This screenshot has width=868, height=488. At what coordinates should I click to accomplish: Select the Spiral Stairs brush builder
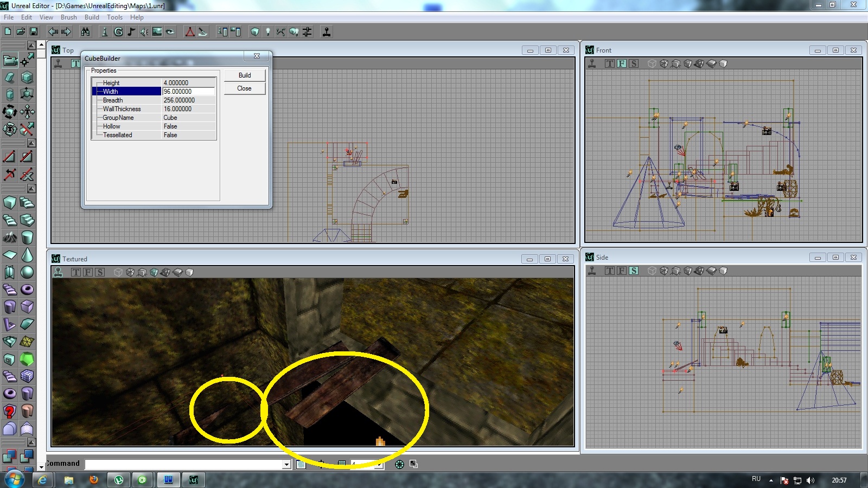point(10,220)
